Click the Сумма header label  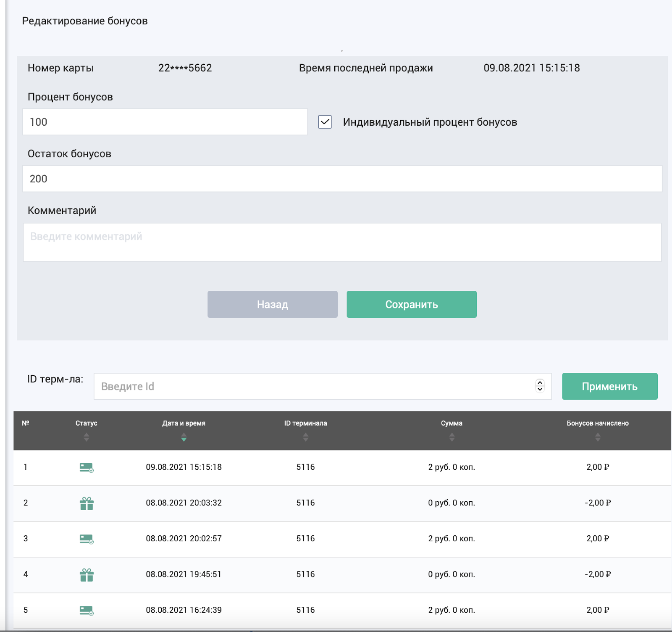tap(452, 423)
